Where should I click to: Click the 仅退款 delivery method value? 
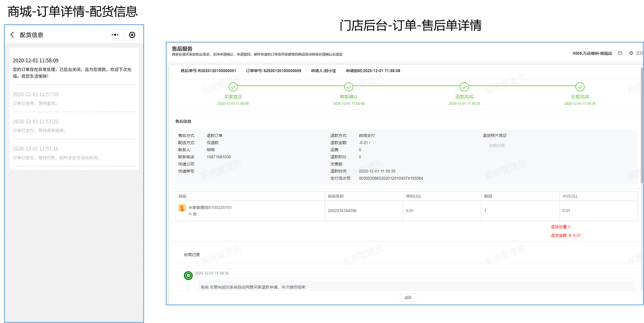213,143
